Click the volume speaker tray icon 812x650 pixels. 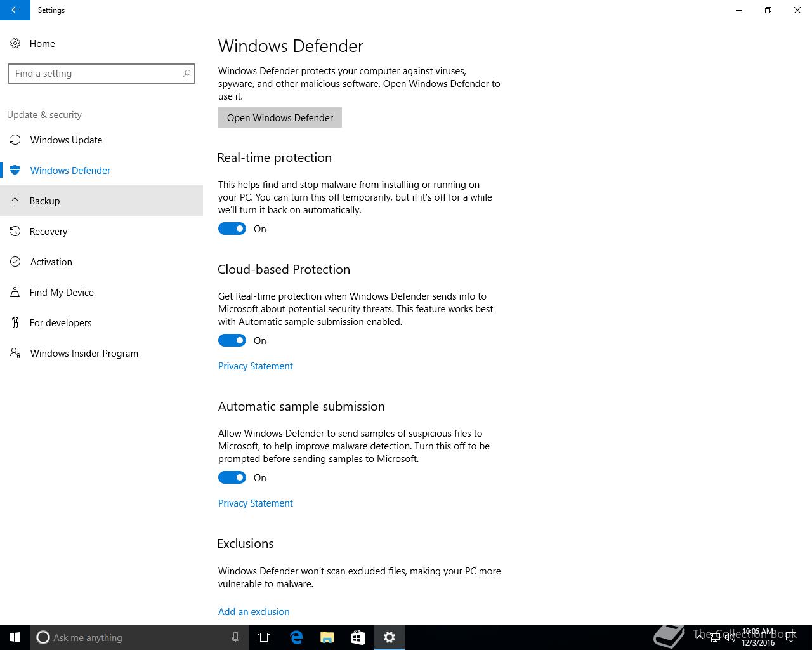click(x=730, y=637)
